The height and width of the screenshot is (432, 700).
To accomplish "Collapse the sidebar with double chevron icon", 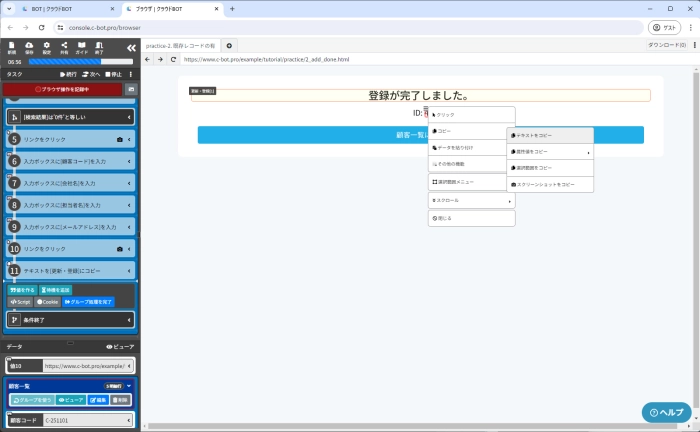I will pos(130,47).
